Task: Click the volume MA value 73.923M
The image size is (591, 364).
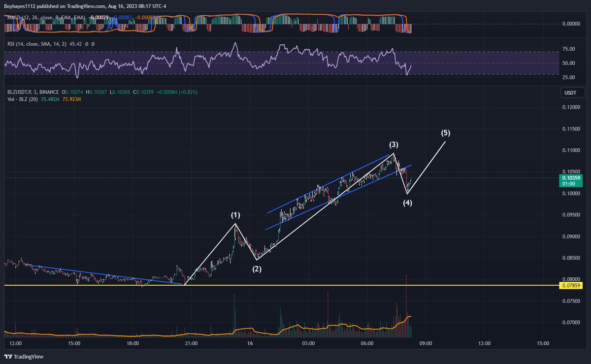Action: (x=72, y=99)
